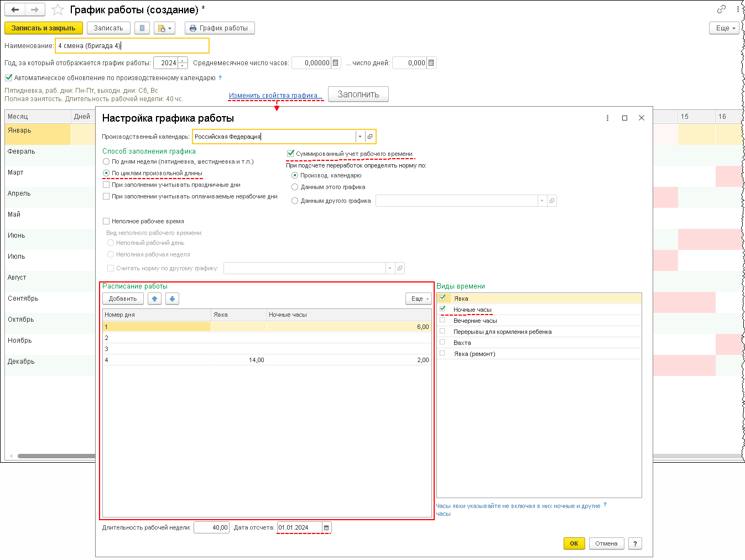Uncheck Явка in Виды времени
Image resolution: width=745 pixels, height=560 pixels.
click(442, 297)
